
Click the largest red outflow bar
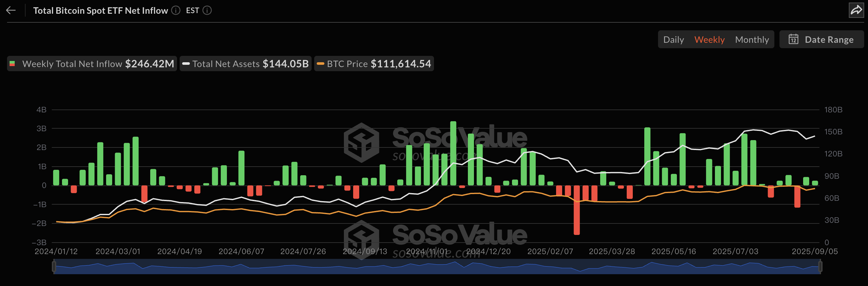click(577, 210)
